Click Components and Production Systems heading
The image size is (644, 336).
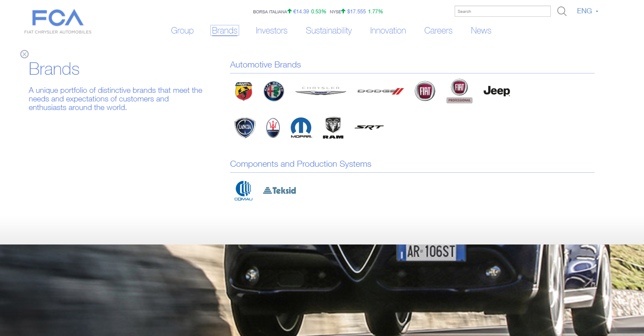point(301,164)
